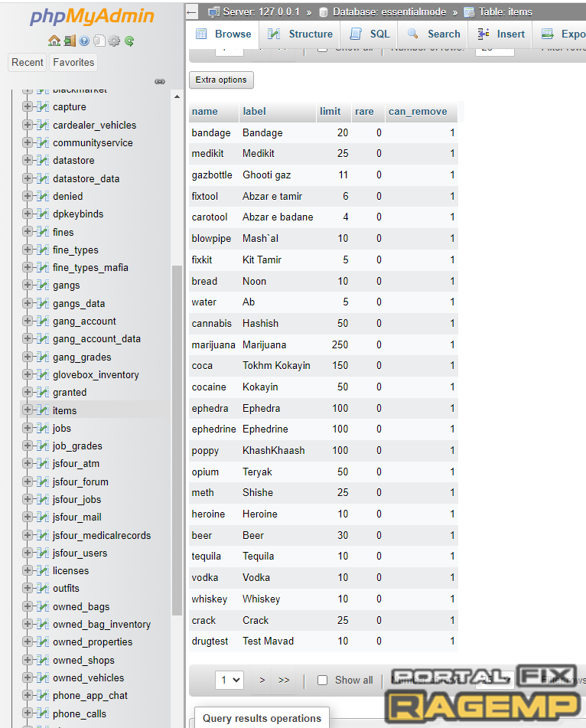
Task: Reload navigation panel green arrow icon
Action: coord(129,41)
